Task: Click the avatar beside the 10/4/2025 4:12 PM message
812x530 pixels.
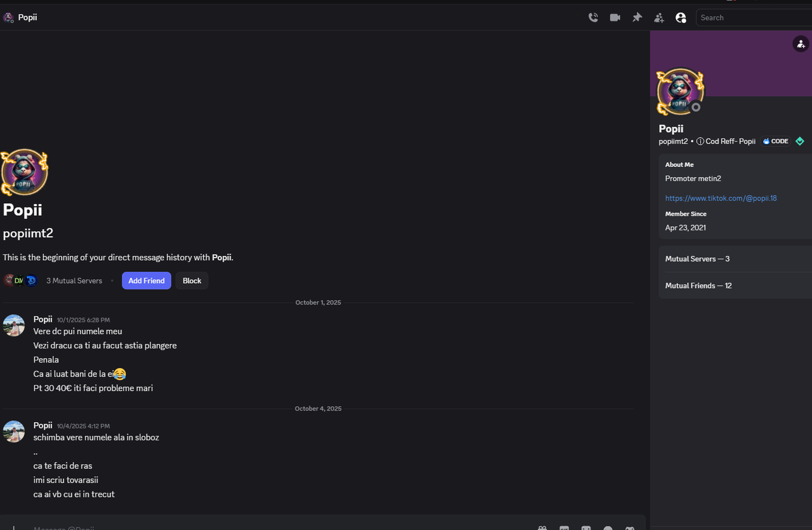Action: [x=14, y=431]
